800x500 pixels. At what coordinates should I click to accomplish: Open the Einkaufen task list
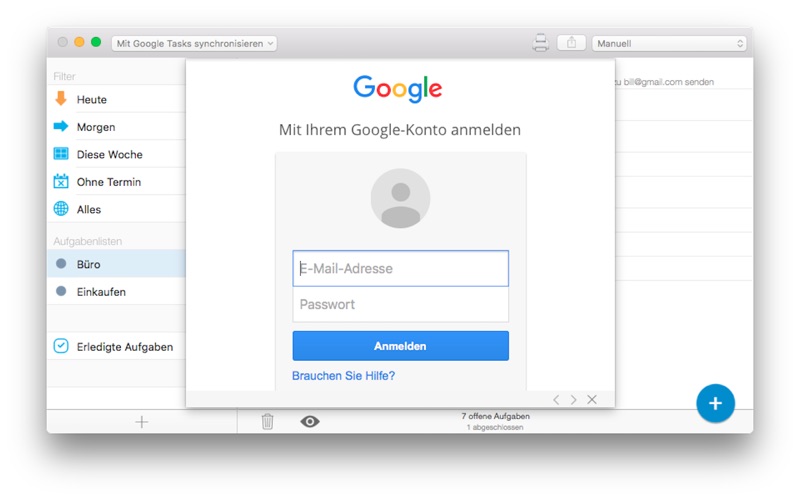116,292
